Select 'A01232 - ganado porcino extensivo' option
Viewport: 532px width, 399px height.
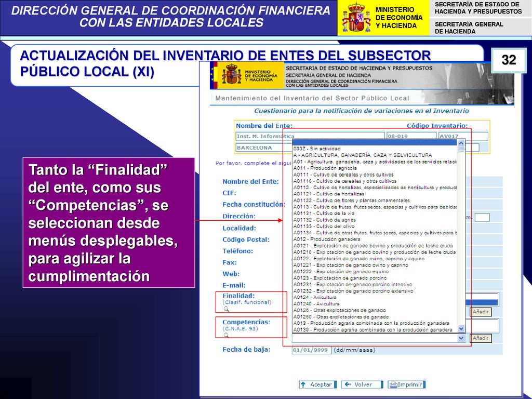375,291
